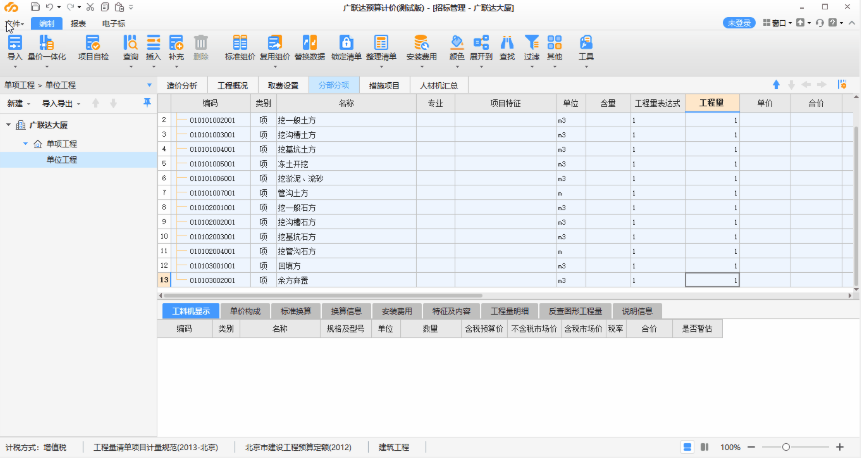Click the 工程量 cell of the 余方弃置 row
861x458 pixels.
coord(712,281)
